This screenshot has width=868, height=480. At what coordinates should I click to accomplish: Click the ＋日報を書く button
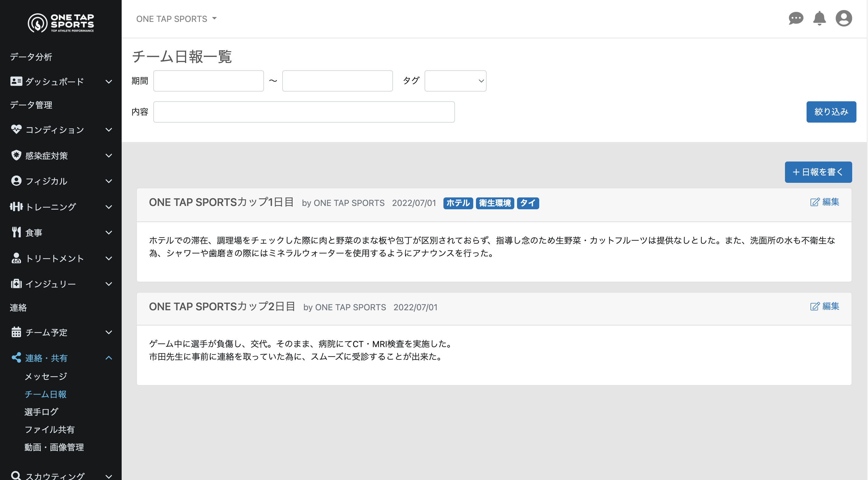(818, 172)
